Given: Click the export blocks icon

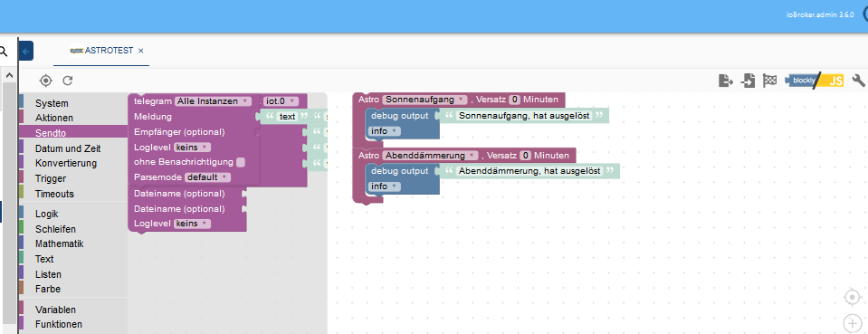Looking at the screenshot, I should click(x=726, y=81).
